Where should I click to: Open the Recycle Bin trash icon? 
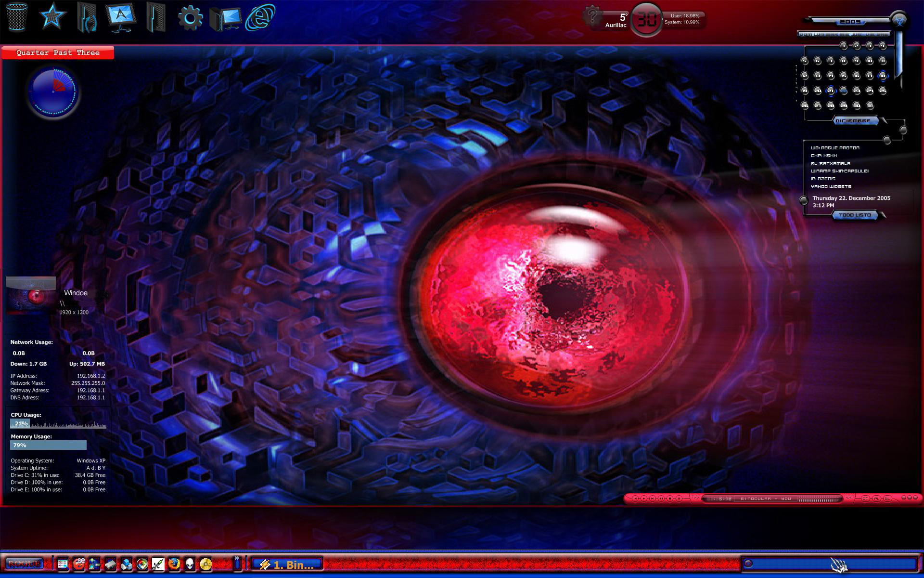pos(15,17)
